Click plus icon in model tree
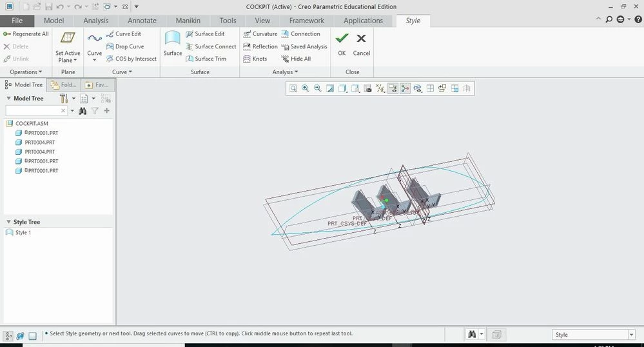This screenshot has height=347, width=644. [107, 110]
